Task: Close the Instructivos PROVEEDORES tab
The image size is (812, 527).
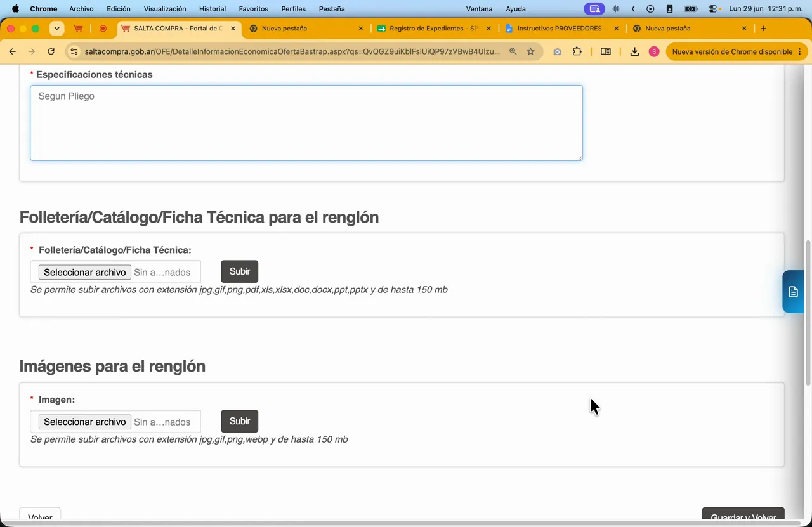Action: (x=616, y=29)
